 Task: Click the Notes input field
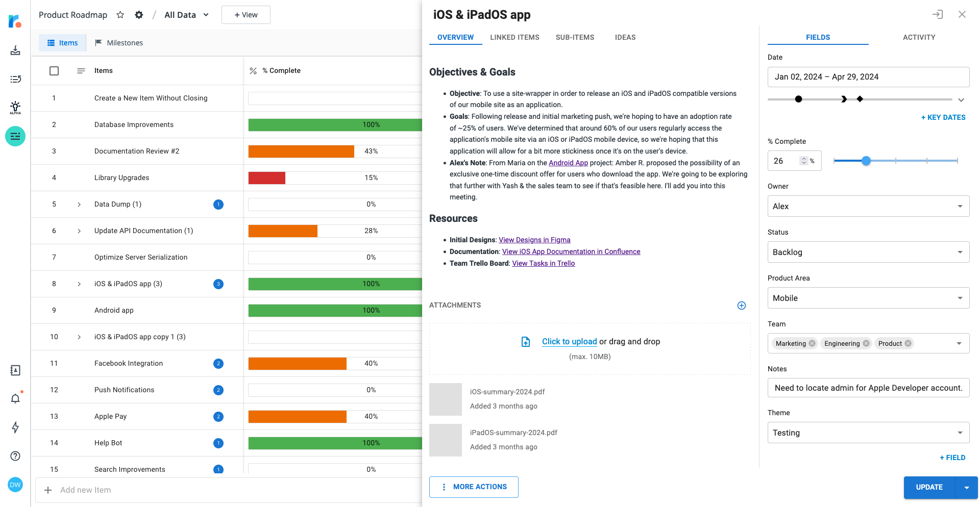[868, 388]
